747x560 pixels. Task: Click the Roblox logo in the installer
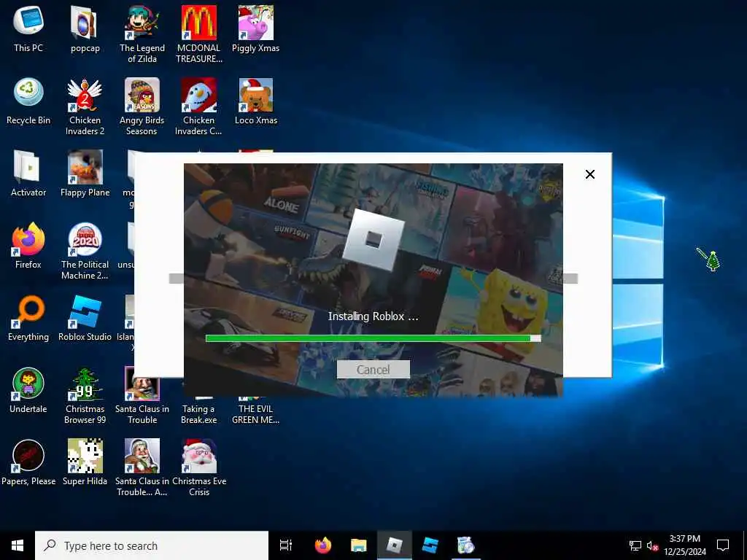373,239
